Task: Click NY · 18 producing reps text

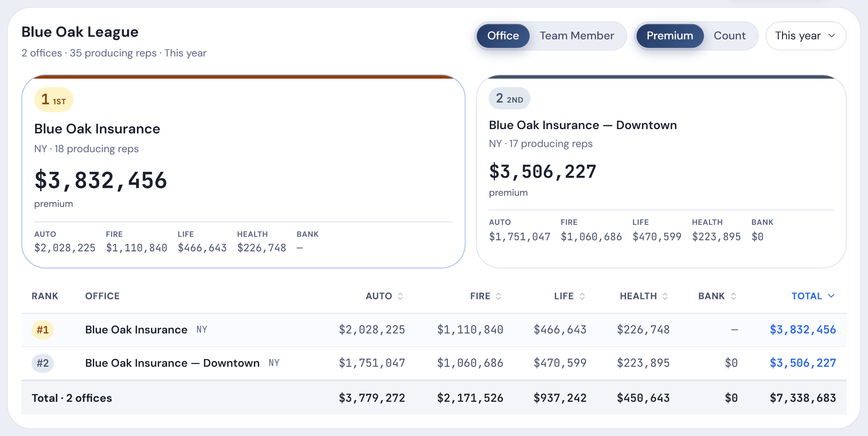Action: (86, 149)
